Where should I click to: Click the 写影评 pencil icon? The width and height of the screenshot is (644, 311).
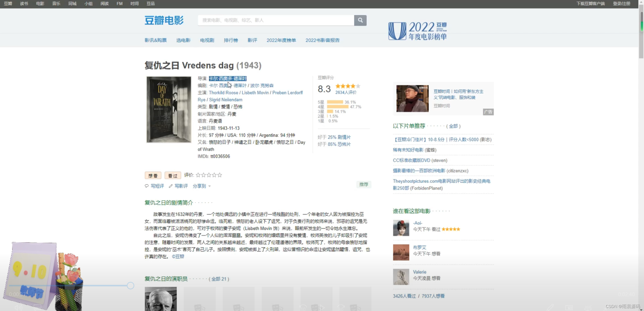click(171, 186)
